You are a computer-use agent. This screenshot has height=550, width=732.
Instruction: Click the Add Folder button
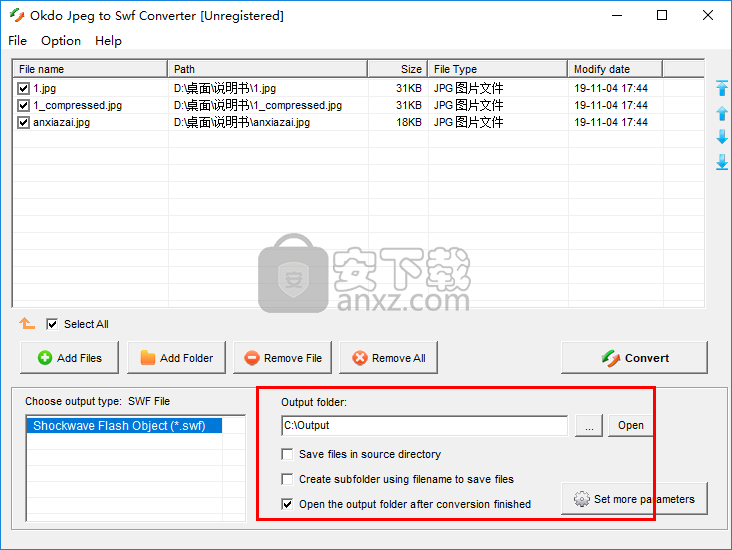(176, 358)
